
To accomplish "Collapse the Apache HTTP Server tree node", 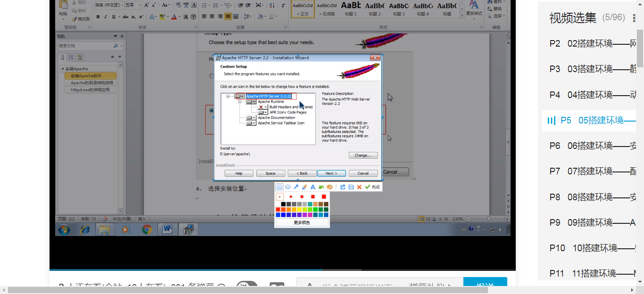I will click(x=228, y=97).
